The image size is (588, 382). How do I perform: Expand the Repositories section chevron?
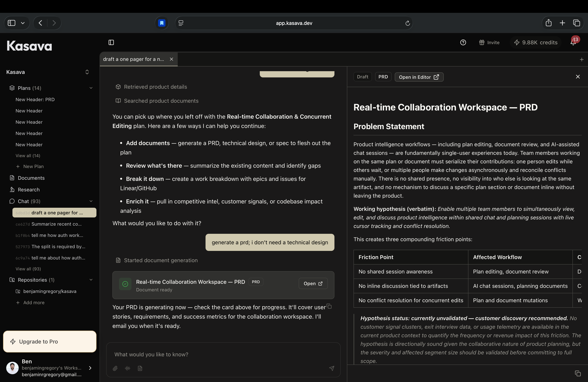[91, 280]
